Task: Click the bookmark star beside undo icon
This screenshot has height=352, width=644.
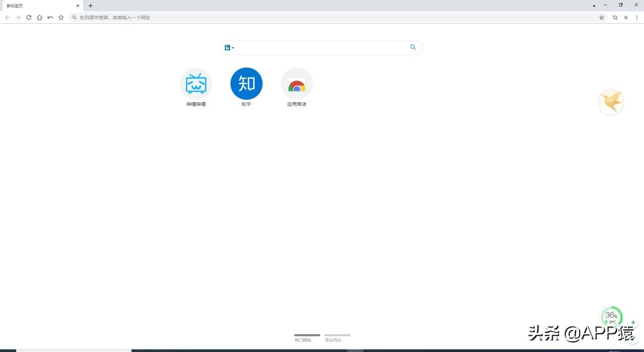Action: [x=61, y=18]
